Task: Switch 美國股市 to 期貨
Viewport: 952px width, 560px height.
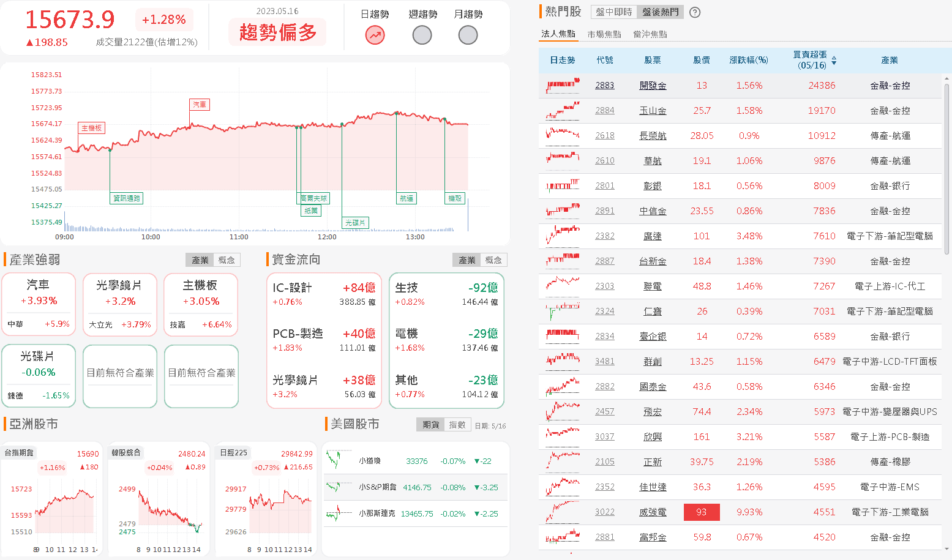Action: 431,425
